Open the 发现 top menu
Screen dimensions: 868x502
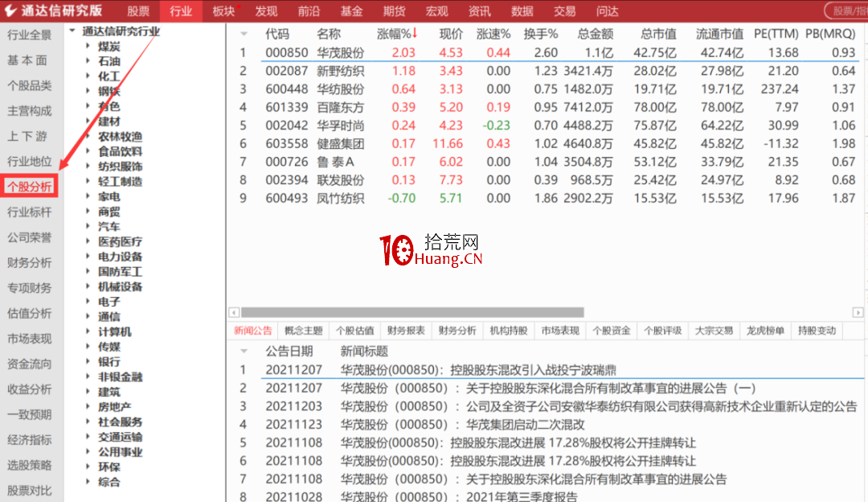266,11
